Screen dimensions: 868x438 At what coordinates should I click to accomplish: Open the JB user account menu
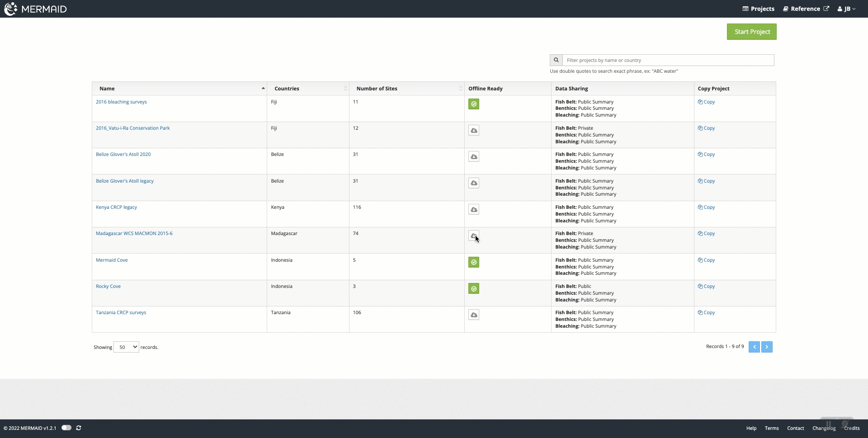coord(846,9)
